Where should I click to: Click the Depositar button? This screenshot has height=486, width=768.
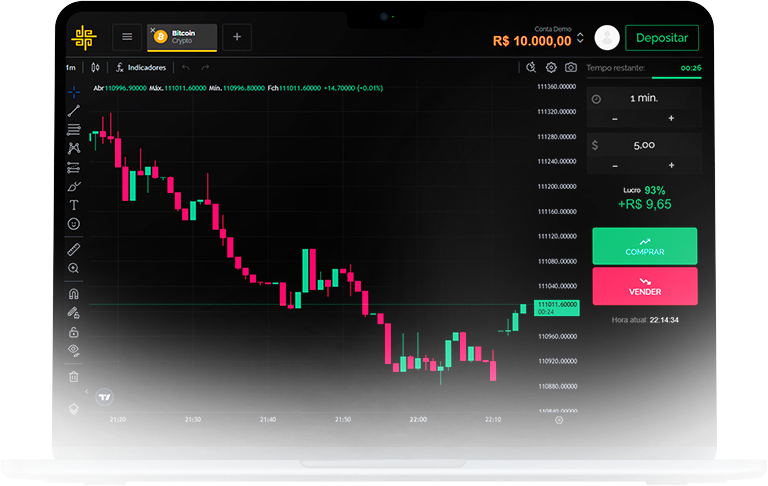[661, 37]
